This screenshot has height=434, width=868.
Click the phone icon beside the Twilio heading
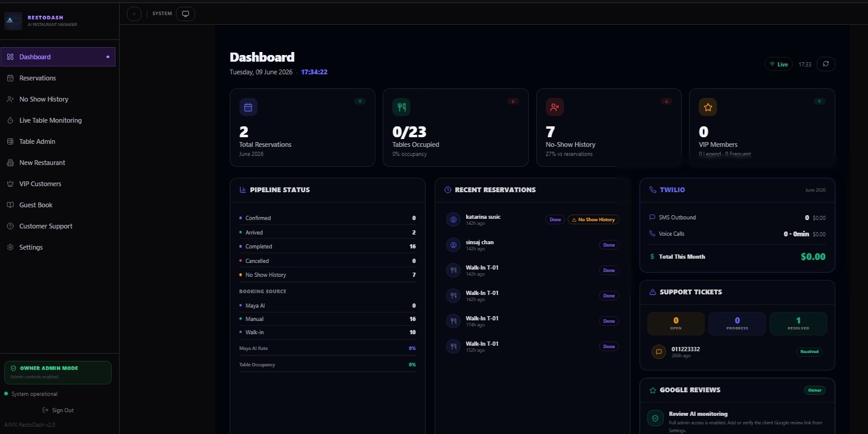tap(653, 190)
